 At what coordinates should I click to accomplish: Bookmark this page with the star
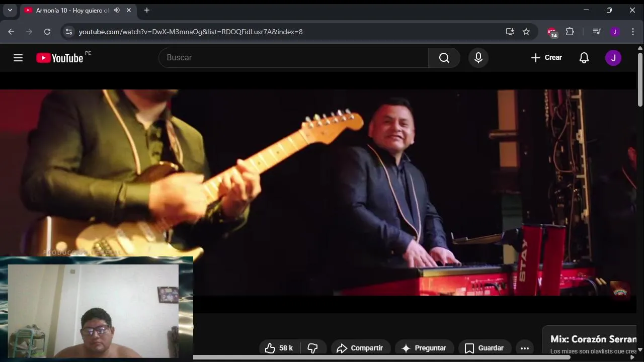(x=526, y=32)
